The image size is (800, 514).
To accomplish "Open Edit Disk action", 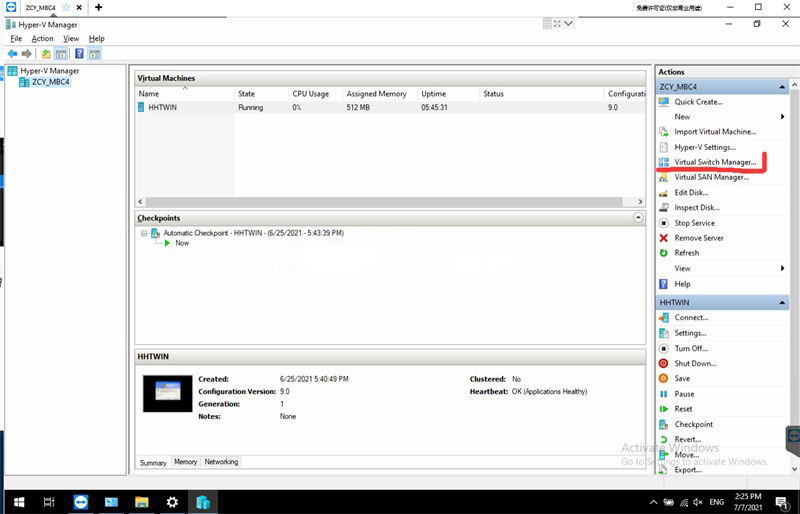I will tap(691, 192).
